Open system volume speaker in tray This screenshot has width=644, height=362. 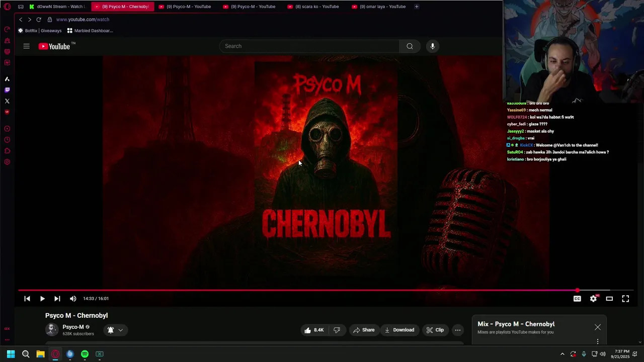tap(603, 354)
